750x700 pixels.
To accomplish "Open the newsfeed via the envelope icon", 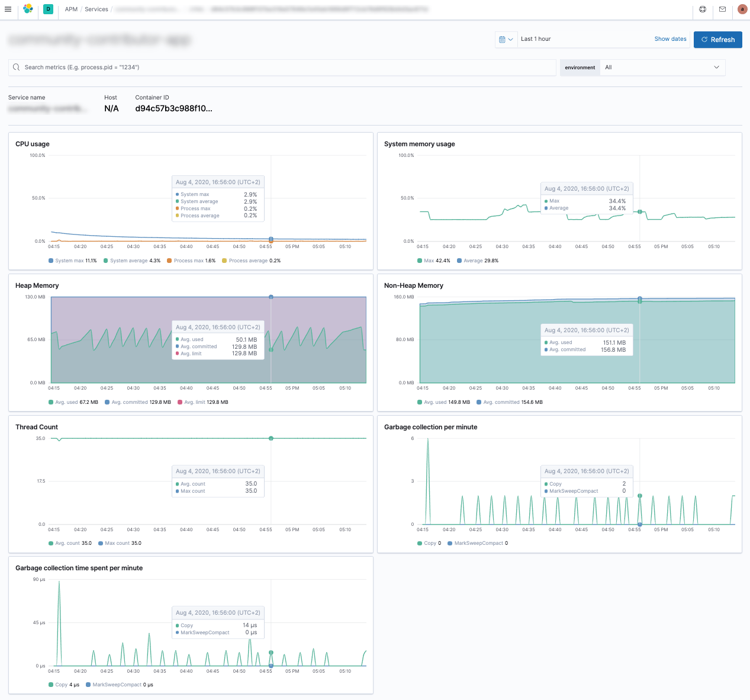I will click(722, 9).
